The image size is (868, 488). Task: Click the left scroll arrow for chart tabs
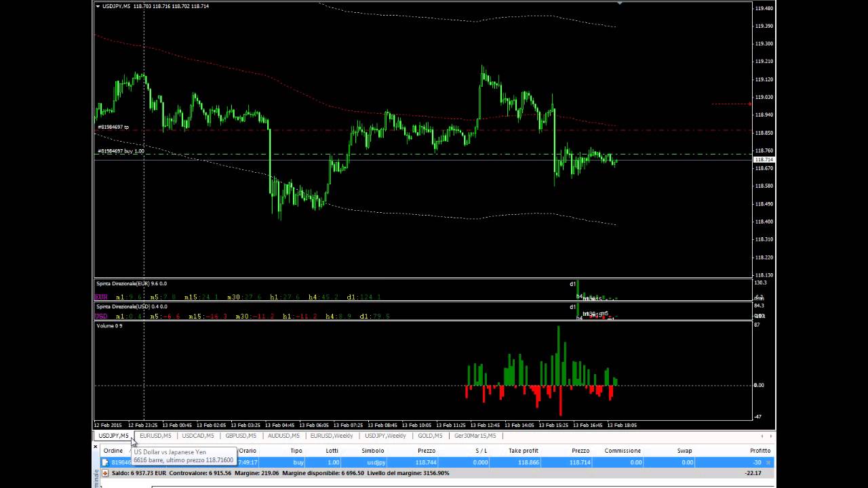[762, 436]
